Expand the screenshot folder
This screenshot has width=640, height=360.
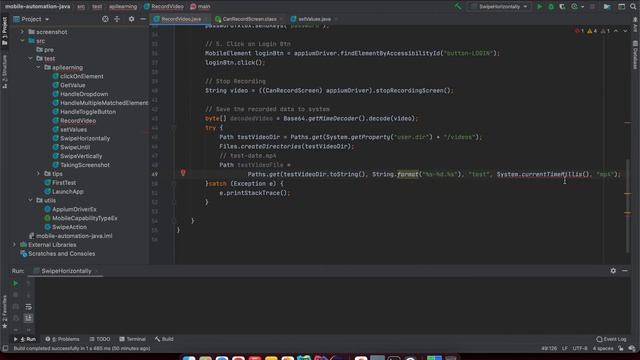click(x=22, y=32)
